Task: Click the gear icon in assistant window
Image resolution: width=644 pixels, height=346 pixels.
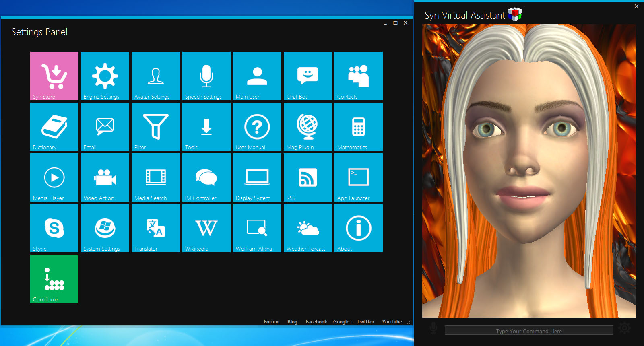Action: click(625, 328)
